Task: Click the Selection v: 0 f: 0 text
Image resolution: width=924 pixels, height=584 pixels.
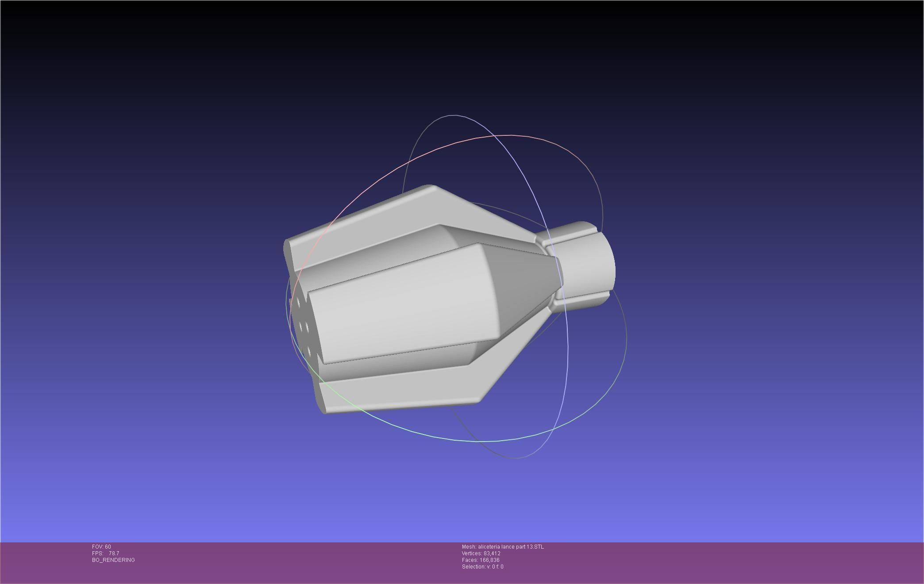Action: click(x=482, y=567)
